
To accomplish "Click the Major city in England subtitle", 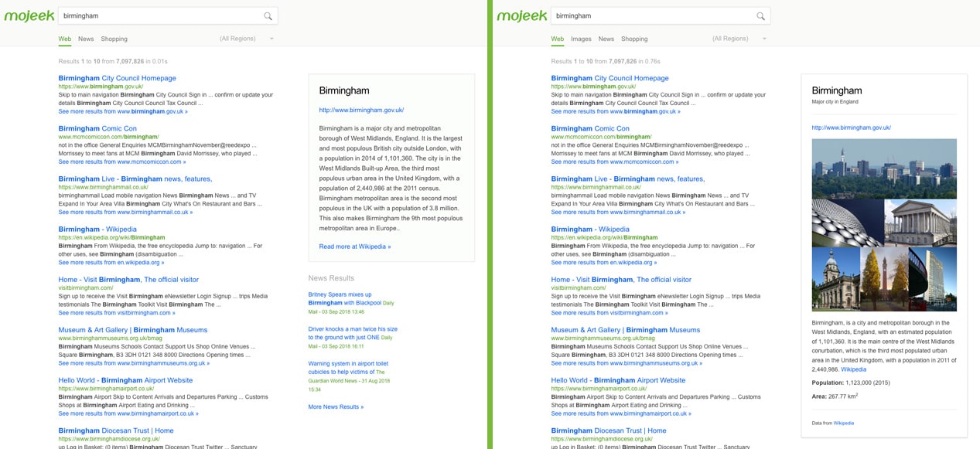I will coord(835,101).
